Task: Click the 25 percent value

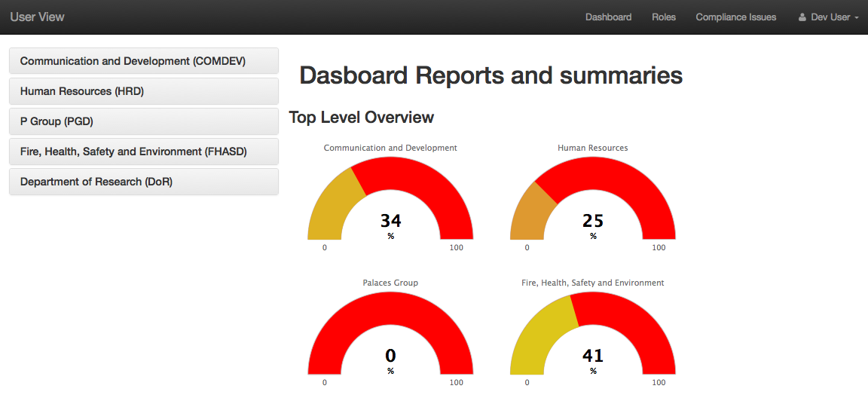Action: [x=592, y=221]
